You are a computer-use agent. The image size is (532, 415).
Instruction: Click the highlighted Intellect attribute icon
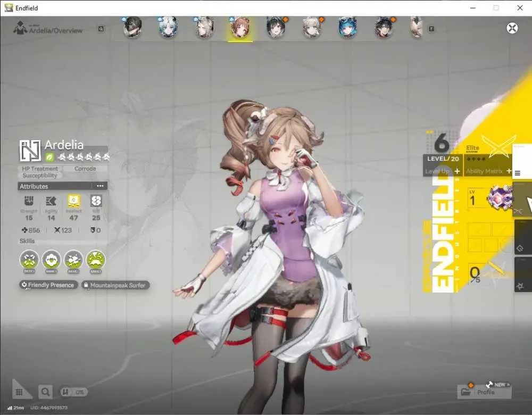[73, 201]
